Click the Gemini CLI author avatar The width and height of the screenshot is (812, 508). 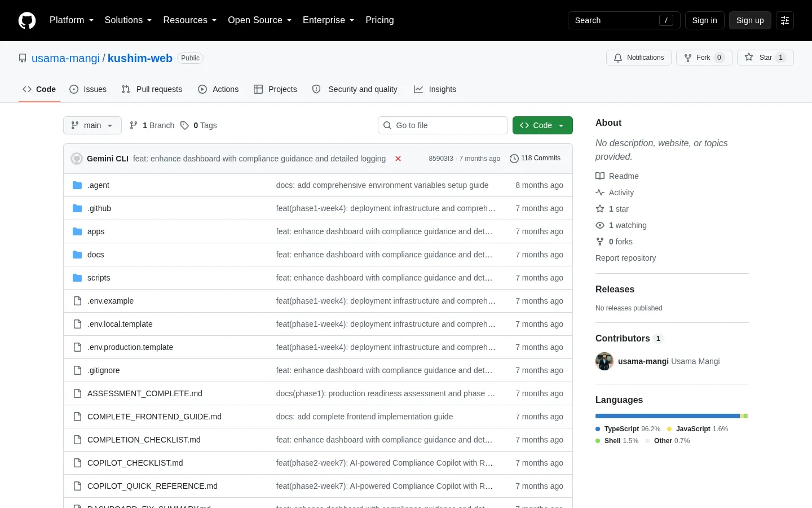[77, 159]
